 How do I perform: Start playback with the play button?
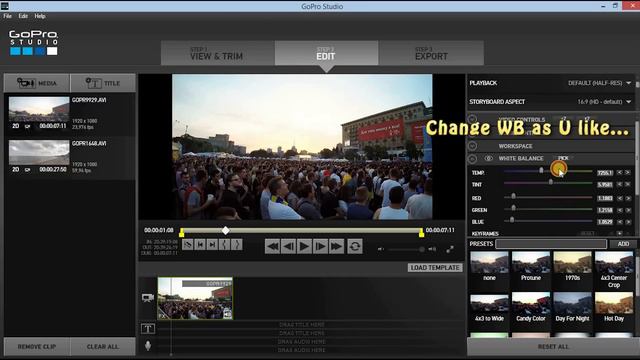click(304, 246)
